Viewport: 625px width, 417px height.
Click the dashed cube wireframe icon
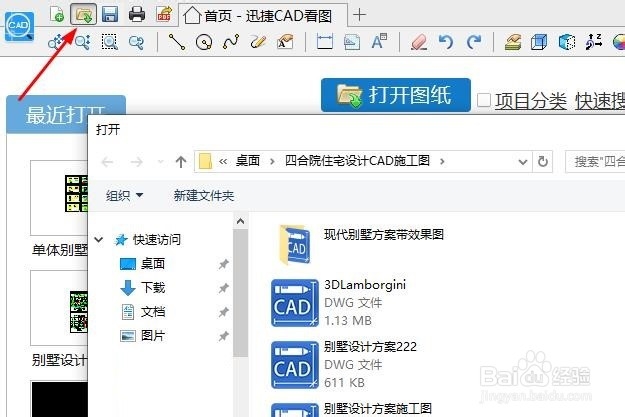tap(566, 42)
